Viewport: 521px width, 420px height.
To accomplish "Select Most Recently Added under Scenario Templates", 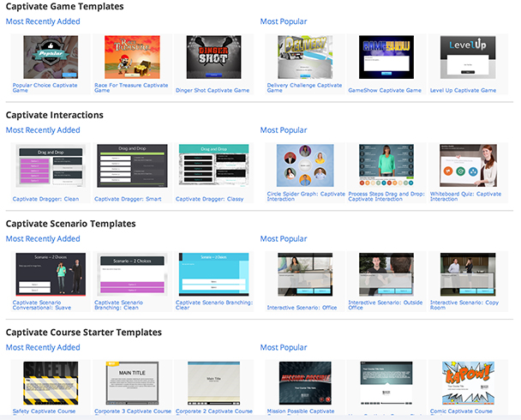I will [x=43, y=239].
